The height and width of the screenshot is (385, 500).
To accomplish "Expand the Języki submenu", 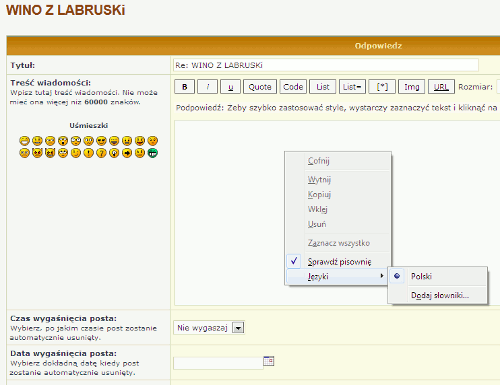I will (x=337, y=276).
